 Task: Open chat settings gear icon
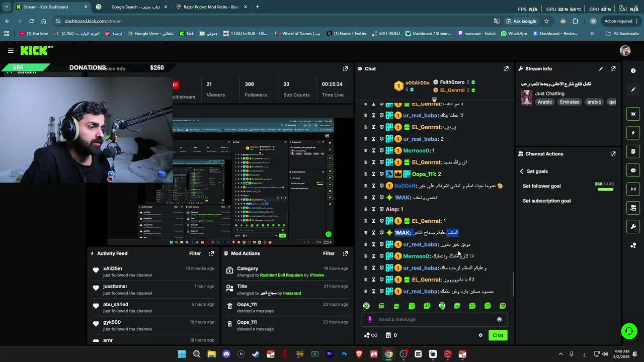(x=480, y=335)
